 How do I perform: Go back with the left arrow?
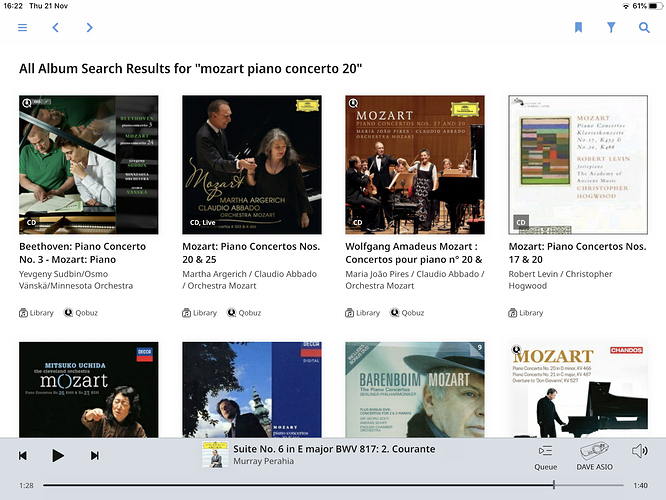click(55, 28)
